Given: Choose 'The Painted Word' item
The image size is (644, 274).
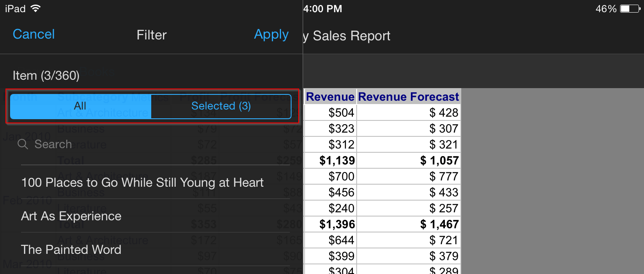Looking at the screenshot, I should 155,250.
